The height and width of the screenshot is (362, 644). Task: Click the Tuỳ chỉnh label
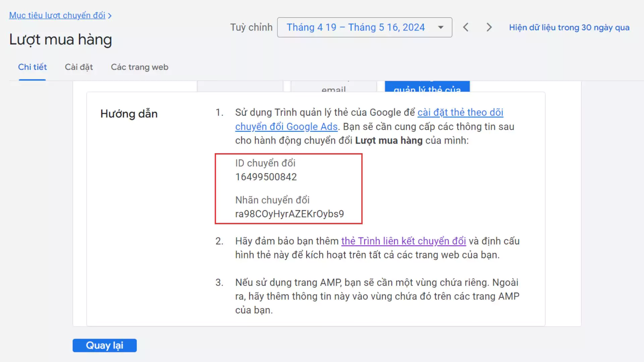(251, 27)
